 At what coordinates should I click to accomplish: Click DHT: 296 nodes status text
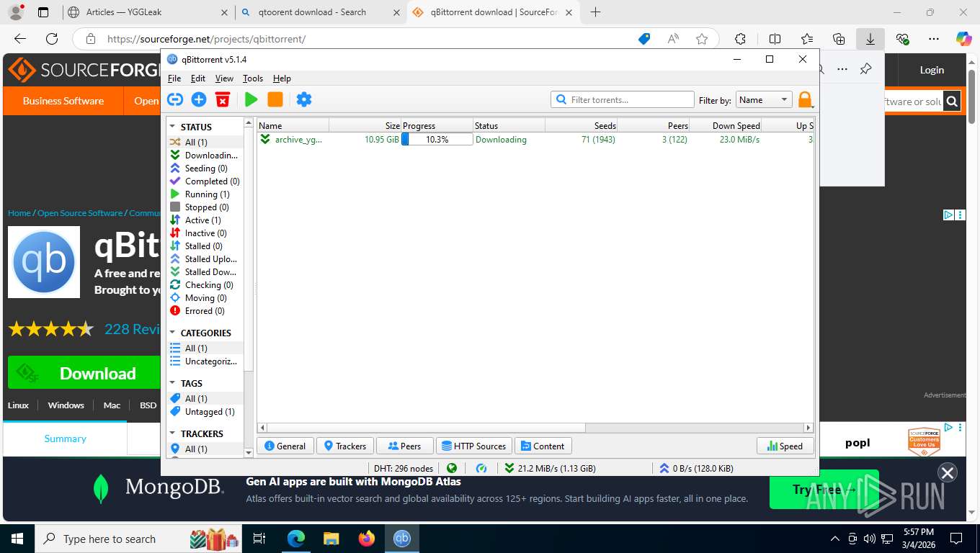tap(404, 468)
